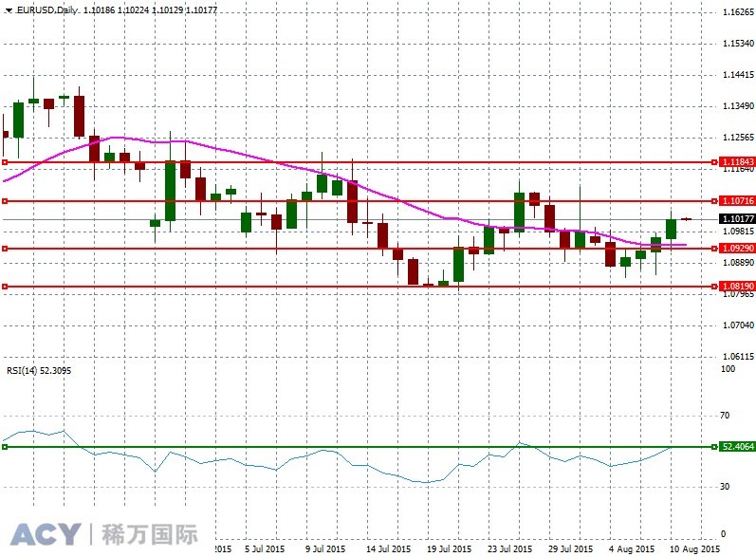Click the 23 Jul 2015 date label
756x557 pixels.
pyautogui.click(x=509, y=548)
